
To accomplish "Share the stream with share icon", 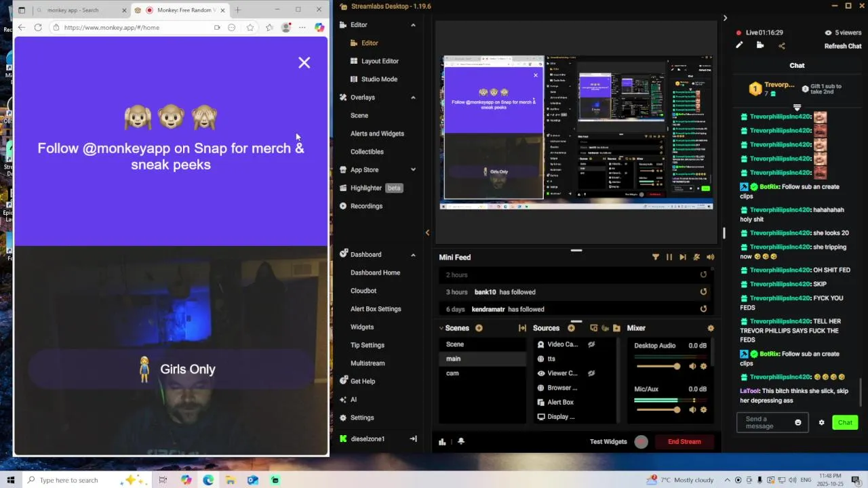I will 782,45.
